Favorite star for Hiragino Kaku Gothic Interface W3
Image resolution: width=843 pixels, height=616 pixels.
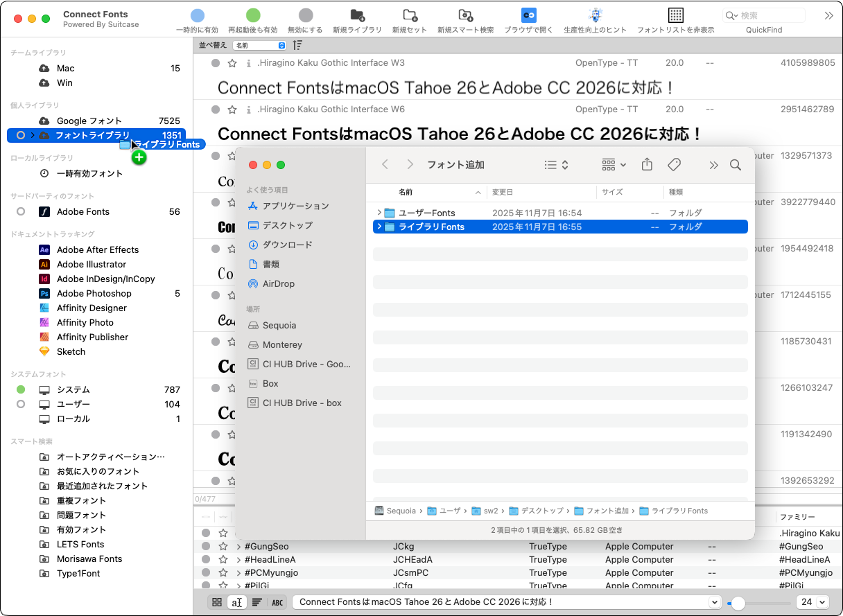point(232,63)
